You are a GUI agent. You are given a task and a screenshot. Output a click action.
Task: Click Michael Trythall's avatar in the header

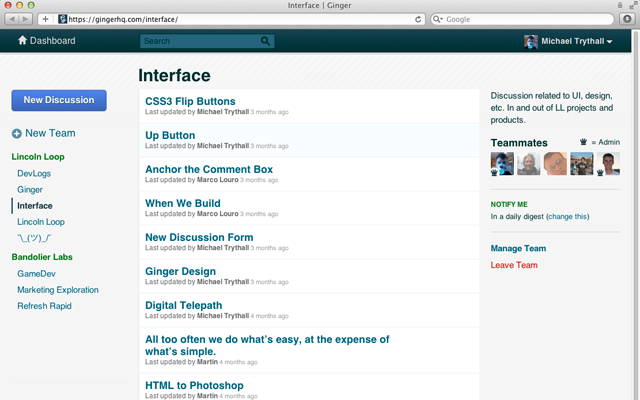coord(531,41)
